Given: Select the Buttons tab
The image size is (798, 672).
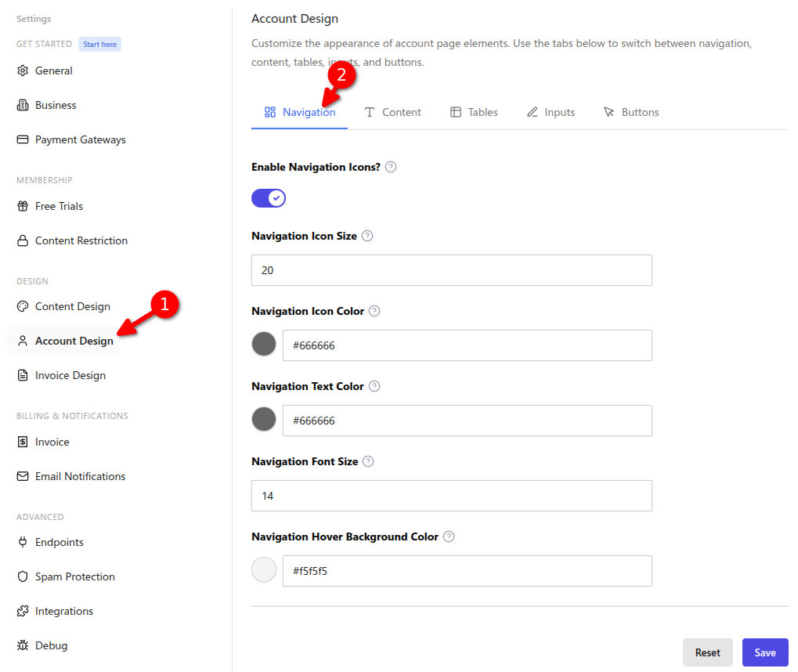Looking at the screenshot, I should tap(631, 113).
